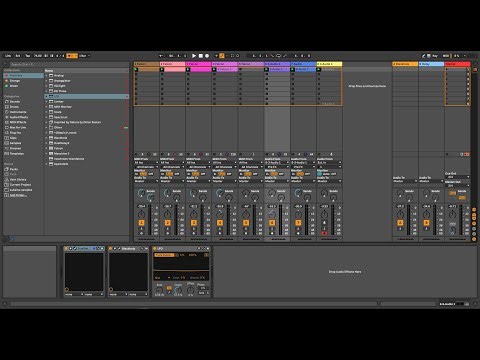Image resolution: width=480 pixels, height=360 pixels.
Task: Click the Play button in the transport bar
Action: pos(194,56)
